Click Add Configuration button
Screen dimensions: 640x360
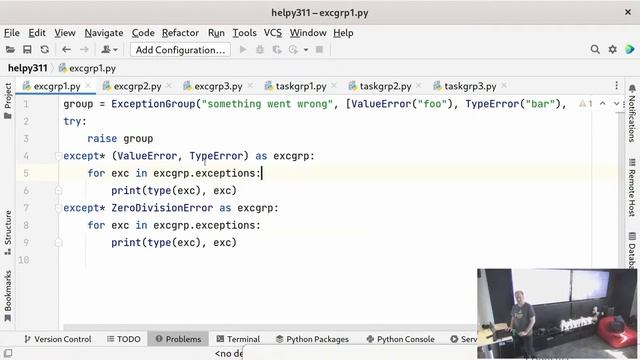pyautogui.click(x=180, y=50)
